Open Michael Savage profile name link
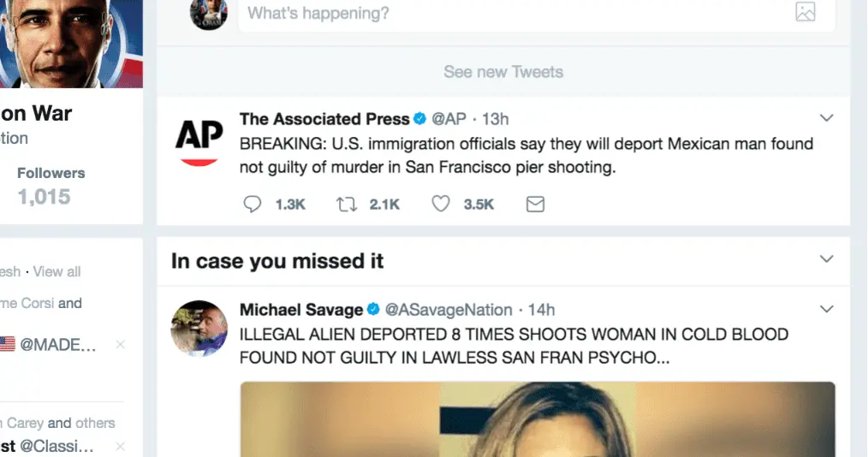The width and height of the screenshot is (868, 457). click(300, 309)
